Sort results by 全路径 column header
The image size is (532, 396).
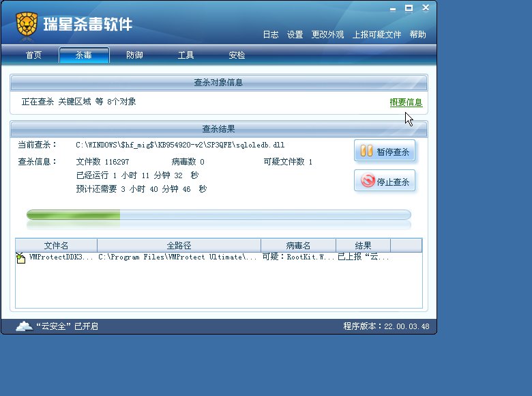click(x=179, y=246)
